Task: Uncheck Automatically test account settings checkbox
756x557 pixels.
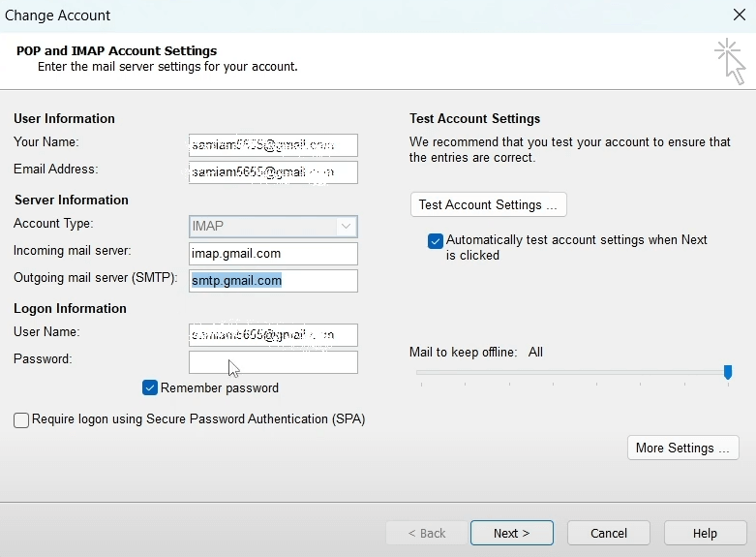Action: pos(436,241)
